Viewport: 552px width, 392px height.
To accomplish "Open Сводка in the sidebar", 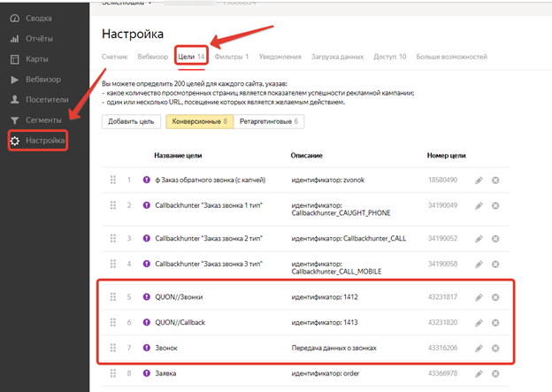I will coord(31,19).
